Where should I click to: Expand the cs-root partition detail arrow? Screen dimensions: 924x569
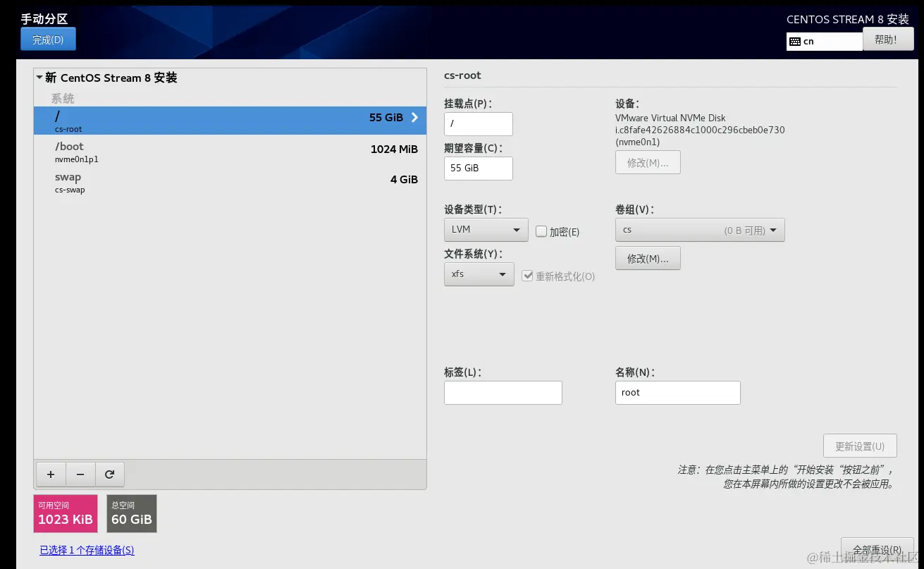[x=414, y=118]
